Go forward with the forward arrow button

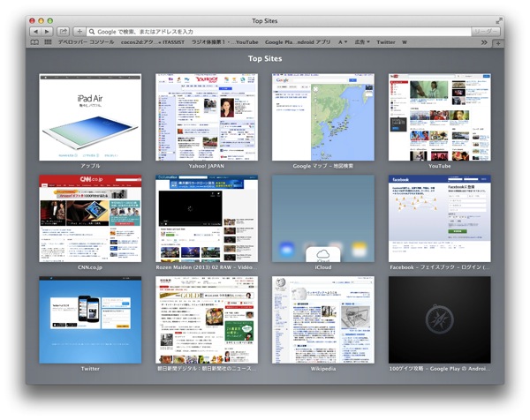point(47,32)
